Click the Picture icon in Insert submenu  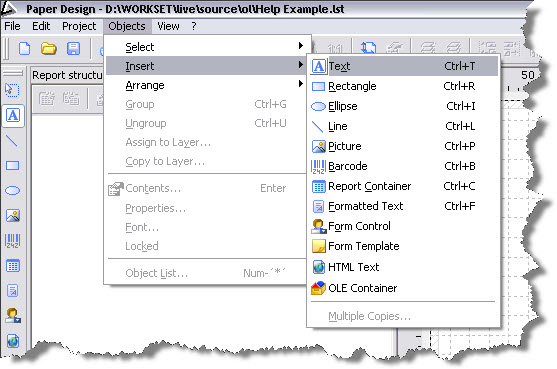pos(318,146)
